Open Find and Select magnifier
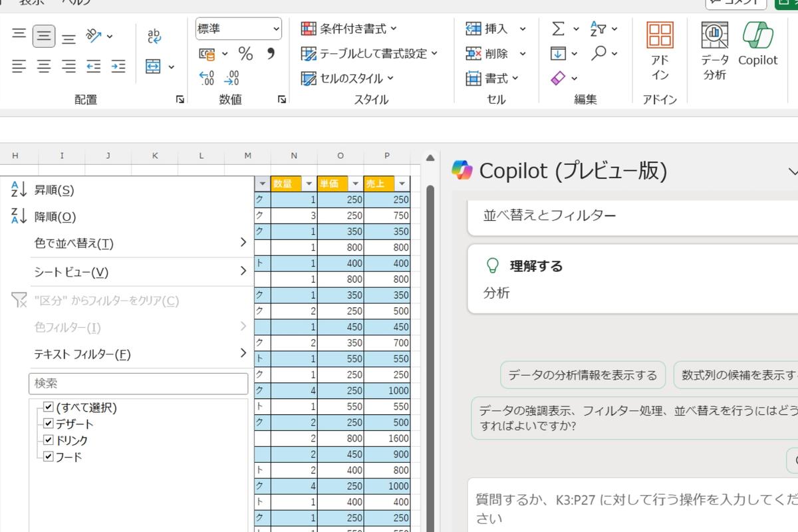This screenshot has height=532, width=798. pyautogui.click(x=598, y=53)
